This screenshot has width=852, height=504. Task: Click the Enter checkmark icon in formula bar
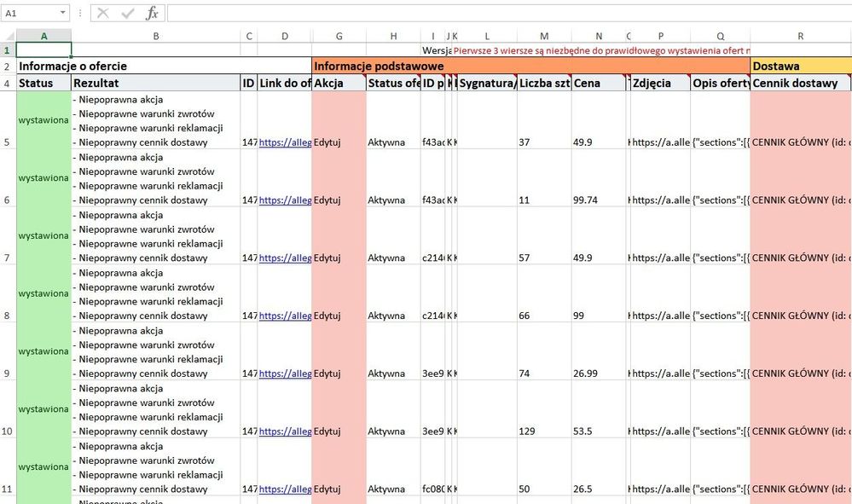[x=128, y=13]
